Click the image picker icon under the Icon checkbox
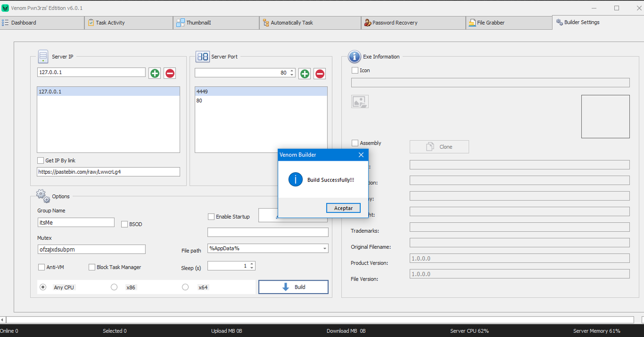Viewport: 644px width, 337px height. [x=360, y=101]
